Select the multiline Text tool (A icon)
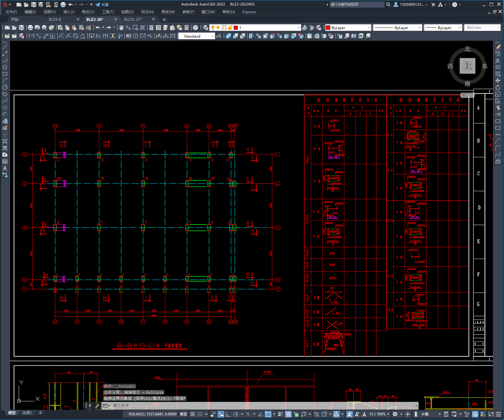 5,168
